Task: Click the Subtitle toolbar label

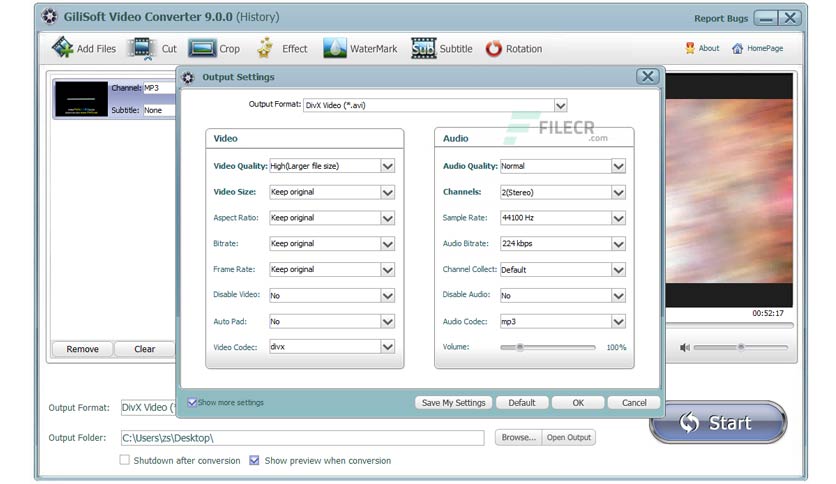Action: pyautogui.click(x=456, y=49)
